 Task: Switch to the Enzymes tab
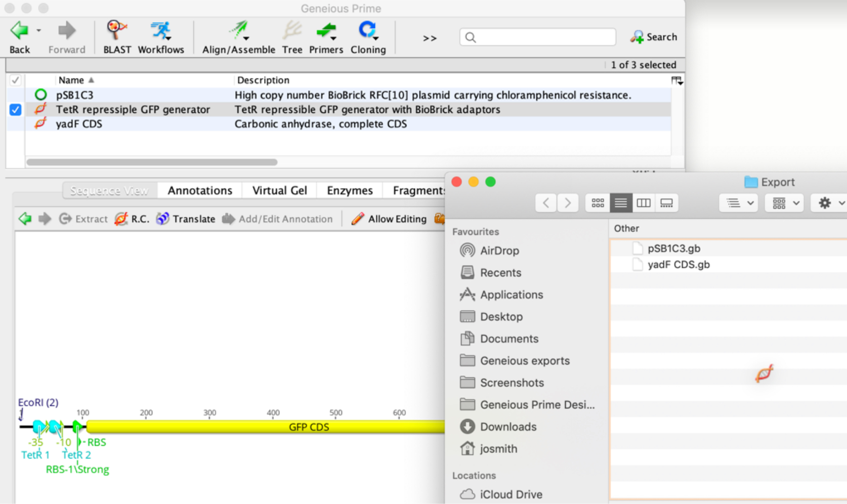point(350,190)
